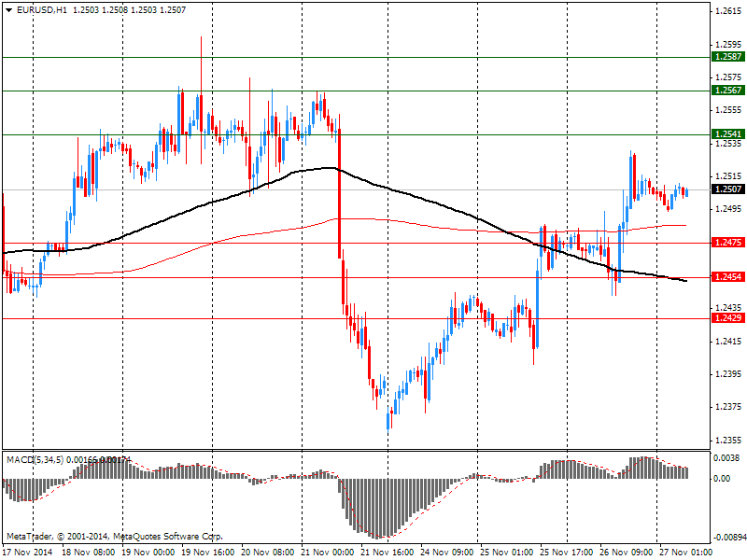Screen dimensions: 747x560
Task: Click the MetaTrader copyright text
Action: [x=114, y=537]
